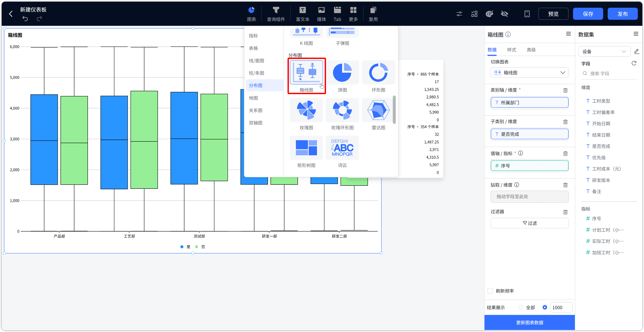This screenshot has width=644, height=332.
Task: Edit the dataset with pencil icon
Action: (x=636, y=52)
